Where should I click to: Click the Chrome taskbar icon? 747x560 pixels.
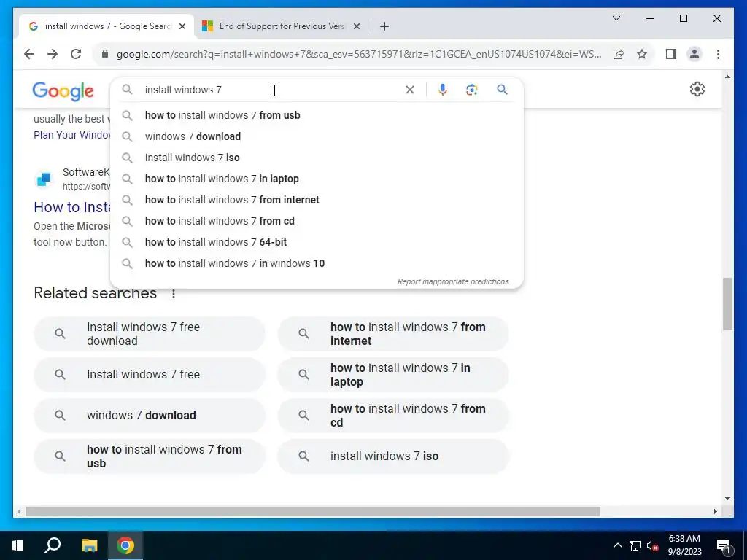[125, 545]
